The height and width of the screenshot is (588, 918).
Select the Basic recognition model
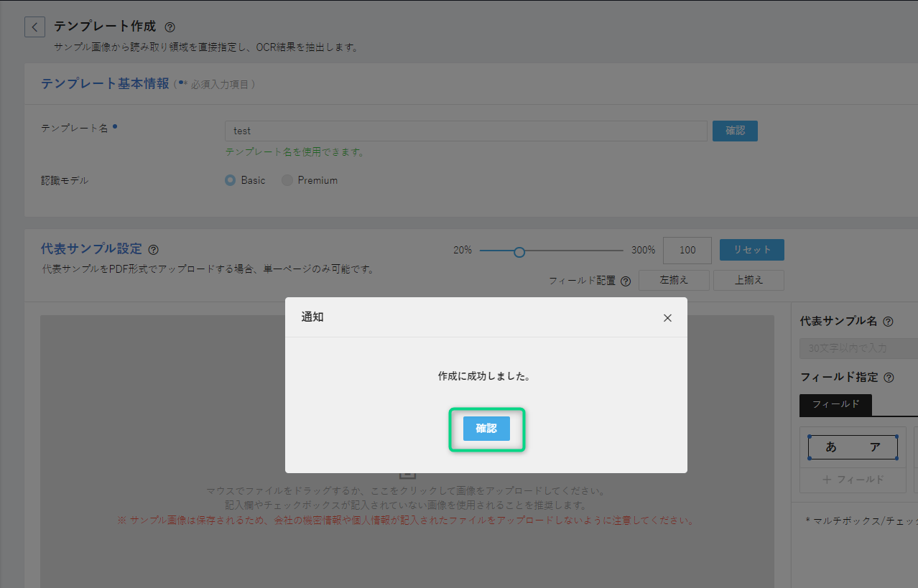[x=231, y=180]
